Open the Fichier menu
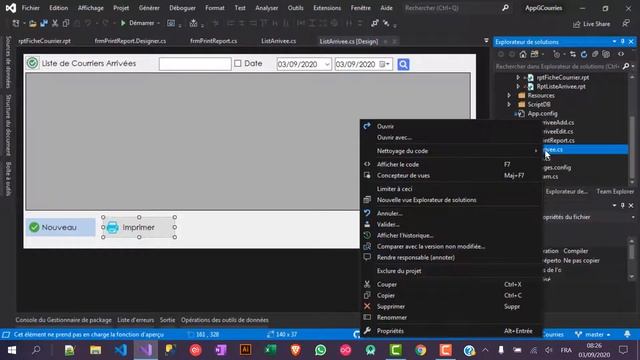This screenshot has width=640, height=360. pyautogui.click(x=31, y=8)
